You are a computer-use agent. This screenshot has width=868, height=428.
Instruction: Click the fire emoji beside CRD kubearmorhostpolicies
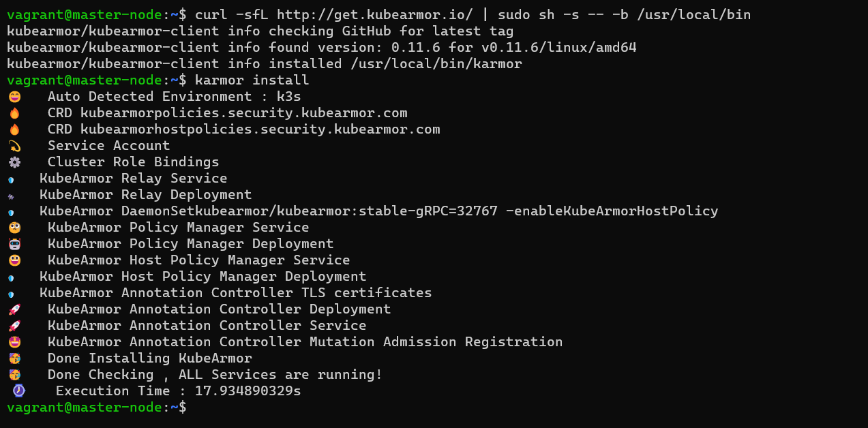[14, 129]
